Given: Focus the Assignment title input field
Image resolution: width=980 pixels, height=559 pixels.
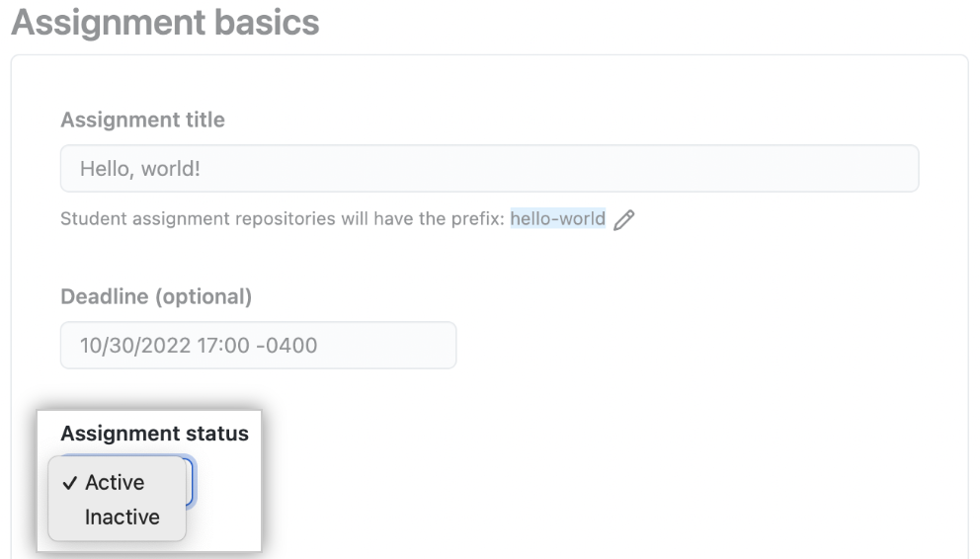Looking at the screenshot, I should pyautogui.click(x=489, y=169).
